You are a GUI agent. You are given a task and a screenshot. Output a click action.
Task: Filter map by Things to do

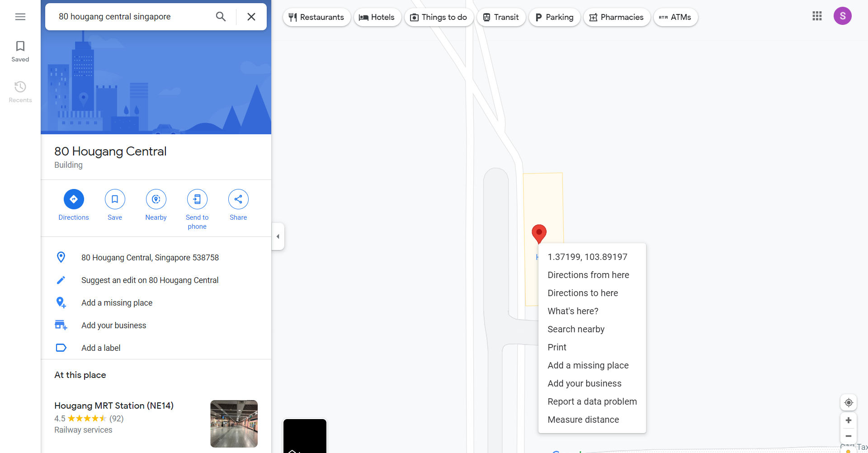tap(439, 17)
